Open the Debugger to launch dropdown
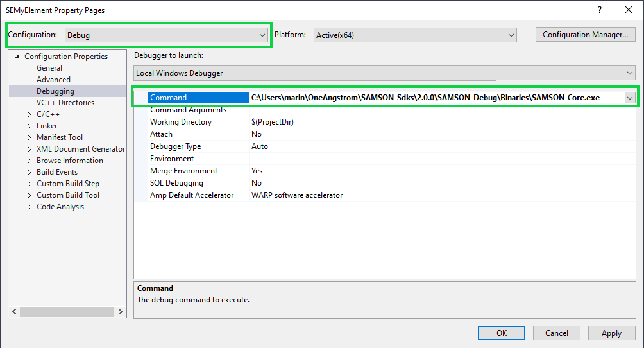The image size is (644, 348). [384, 73]
